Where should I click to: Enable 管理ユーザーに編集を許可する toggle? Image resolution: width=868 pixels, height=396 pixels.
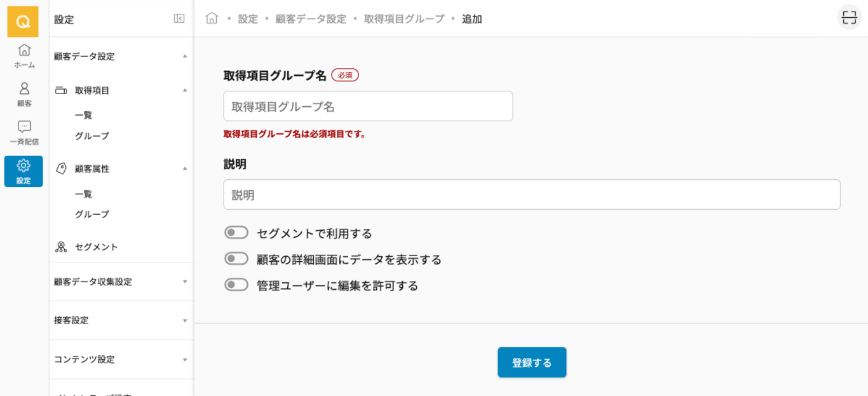pos(236,285)
